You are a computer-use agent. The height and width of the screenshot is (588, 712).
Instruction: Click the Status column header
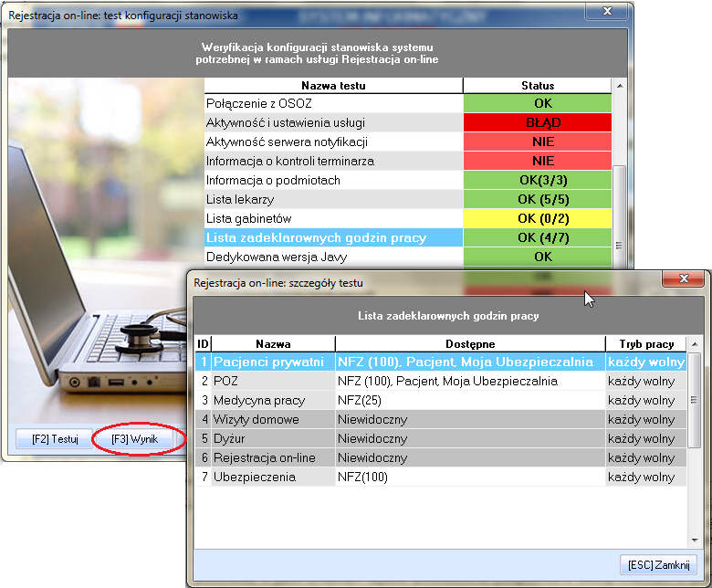point(538,85)
